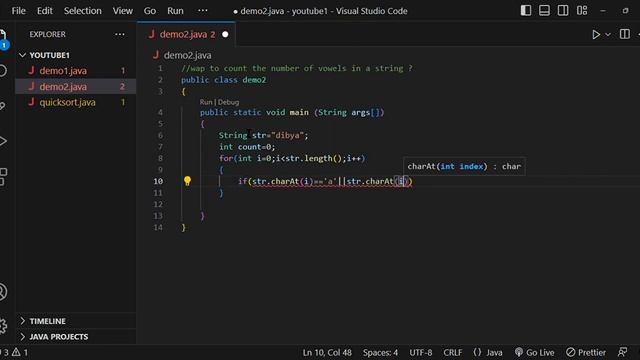Change encoding via UTF-8 status item
This screenshot has width=640, height=360.
tap(420, 352)
